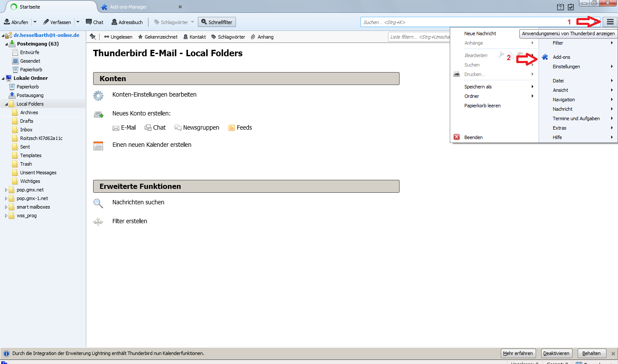
Task: Click the red Beenden exit icon
Action: coord(457,137)
